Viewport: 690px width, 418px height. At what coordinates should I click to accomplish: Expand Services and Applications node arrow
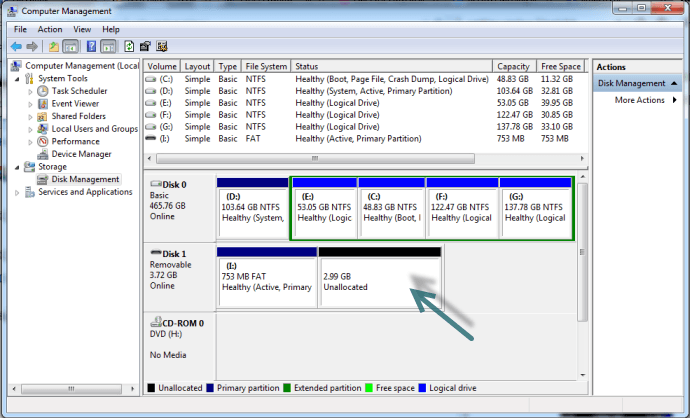pos(17,192)
